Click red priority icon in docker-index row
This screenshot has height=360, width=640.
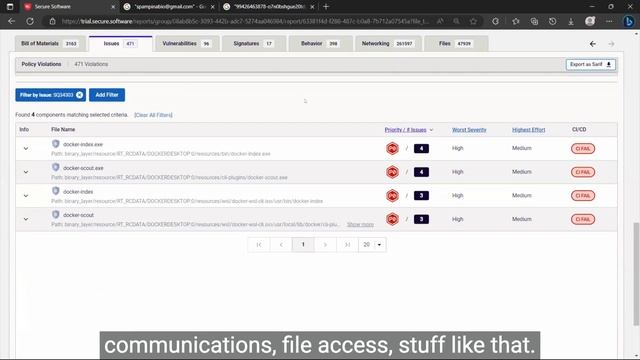[392, 196]
